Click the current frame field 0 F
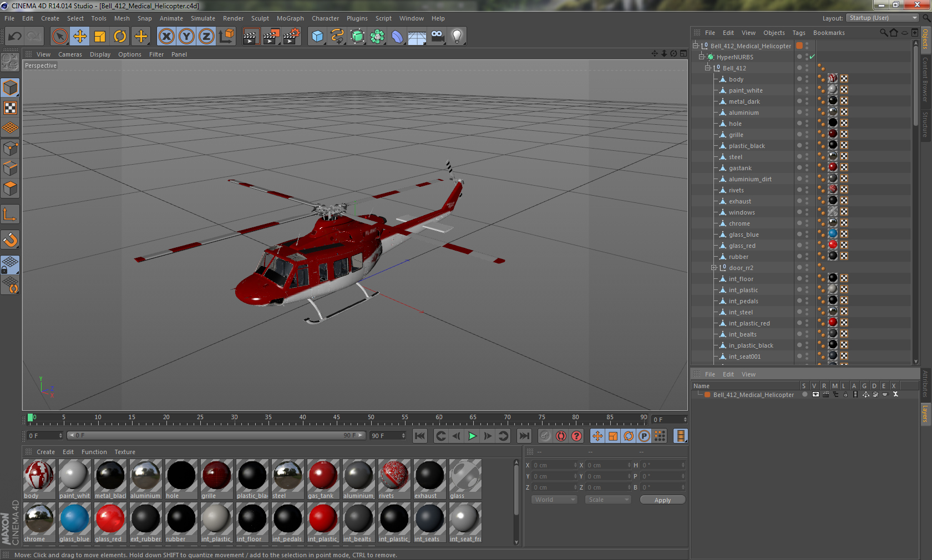 click(x=45, y=436)
